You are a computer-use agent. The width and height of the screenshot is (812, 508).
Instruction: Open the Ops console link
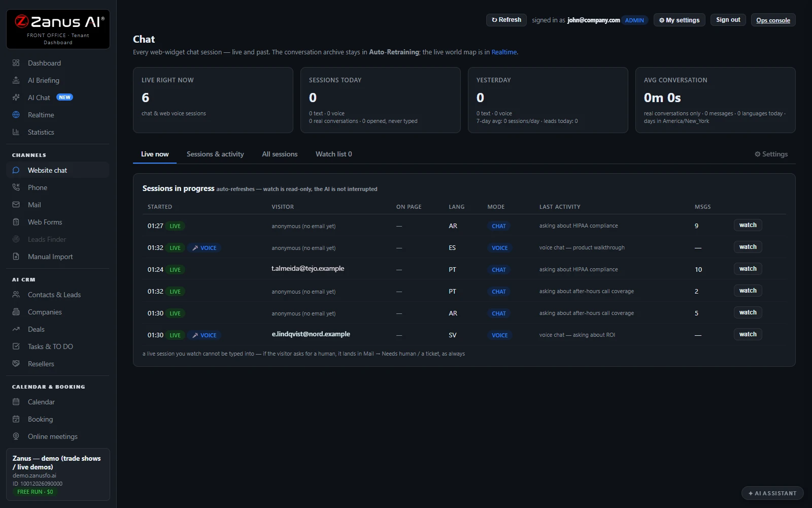[773, 20]
